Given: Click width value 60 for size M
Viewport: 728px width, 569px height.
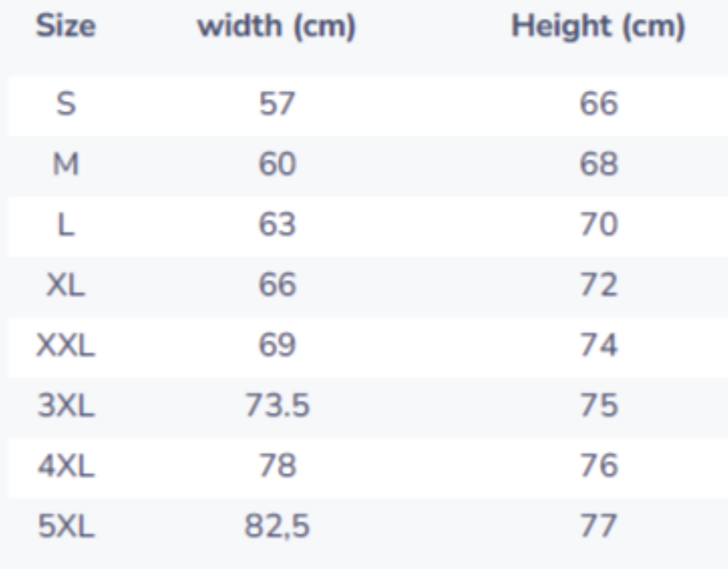Looking at the screenshot, I should click(x=277, y=164).
